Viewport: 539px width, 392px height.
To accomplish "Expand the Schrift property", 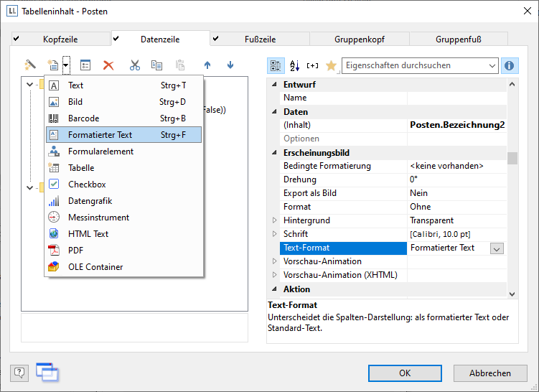I will pyautogui.click(x=273, y=234).
